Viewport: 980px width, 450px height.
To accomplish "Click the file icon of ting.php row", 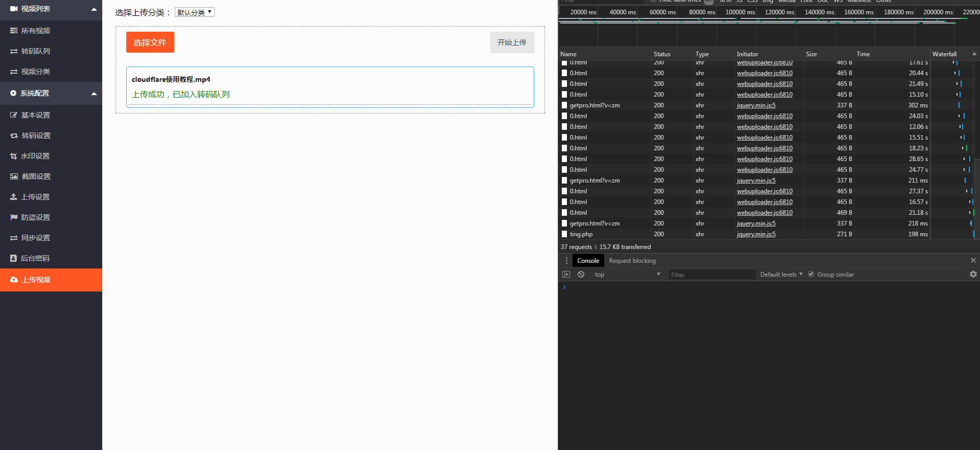I will pyautogui.click(x=564, y=234).
